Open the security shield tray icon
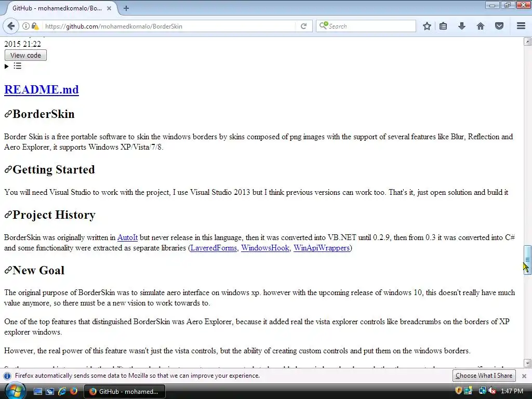532x399 pixels. click(458, 391)
